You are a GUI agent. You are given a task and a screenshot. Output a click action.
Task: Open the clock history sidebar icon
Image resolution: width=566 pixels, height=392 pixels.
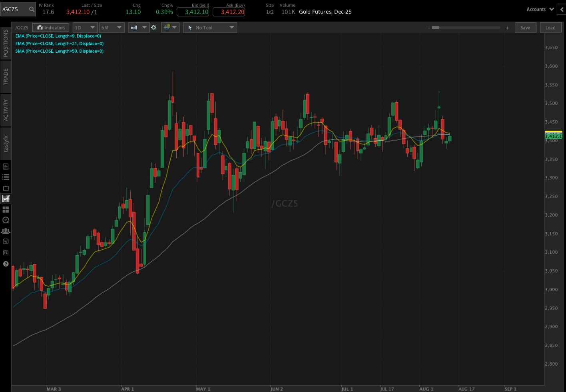click(x=6, y=220)
